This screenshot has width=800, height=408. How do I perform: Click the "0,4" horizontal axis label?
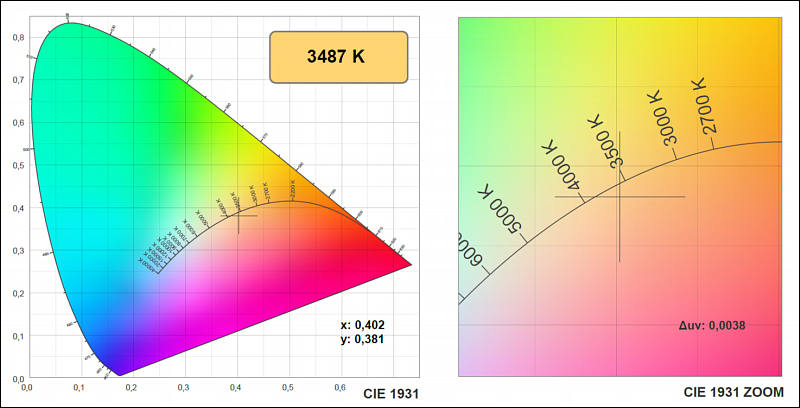click(x=236, y=388)
